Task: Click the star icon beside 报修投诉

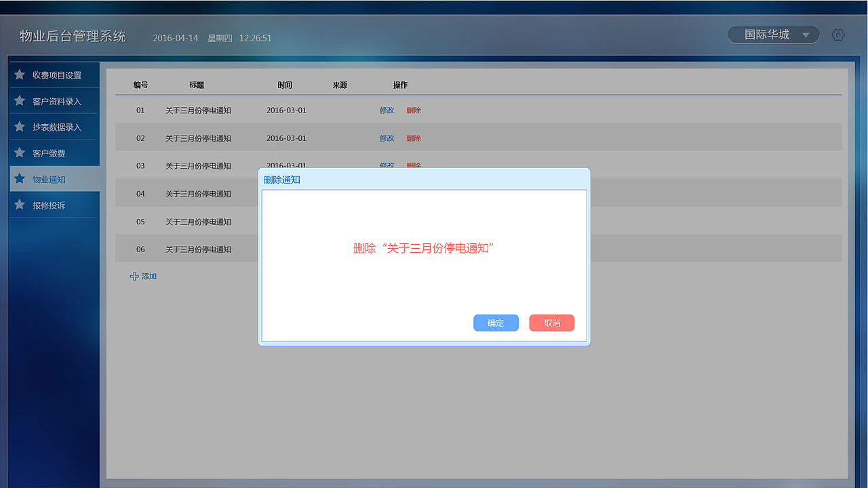Action: [x=19, y=205]
